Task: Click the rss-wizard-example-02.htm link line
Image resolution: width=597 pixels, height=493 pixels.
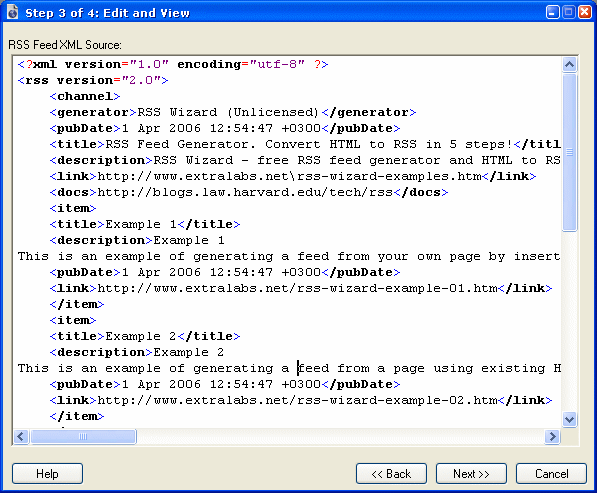Action: pyautogui.click(x=300, y=400)
